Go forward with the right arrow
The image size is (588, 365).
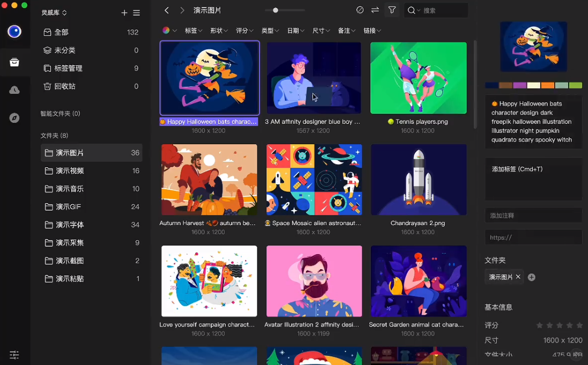tap(182, 11)
